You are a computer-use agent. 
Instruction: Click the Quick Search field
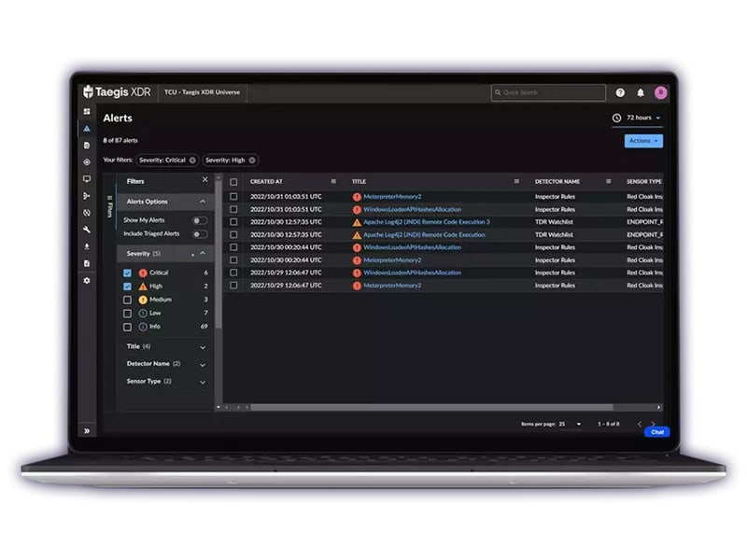(x=548, y=93)
